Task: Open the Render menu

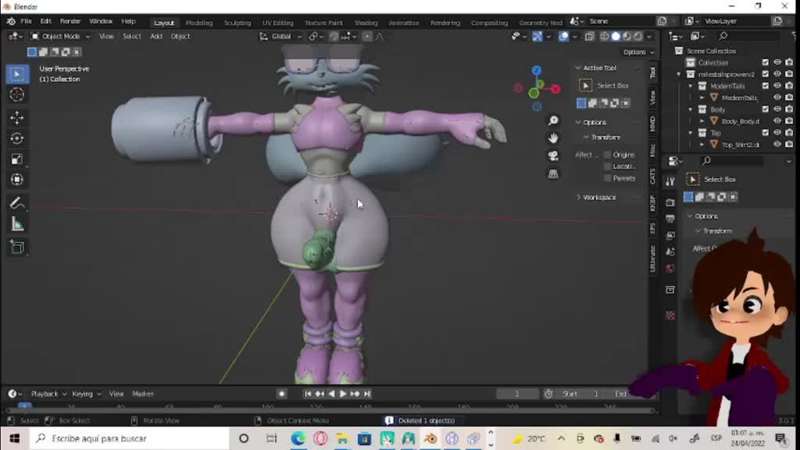Action: pyautogui.click(x=70, y=21)
